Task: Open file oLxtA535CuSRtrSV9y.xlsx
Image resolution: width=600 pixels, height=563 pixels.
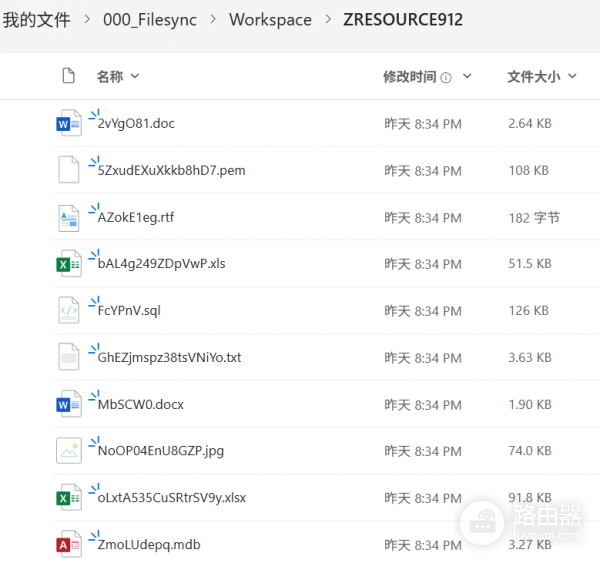Action: tap(171, 498)
